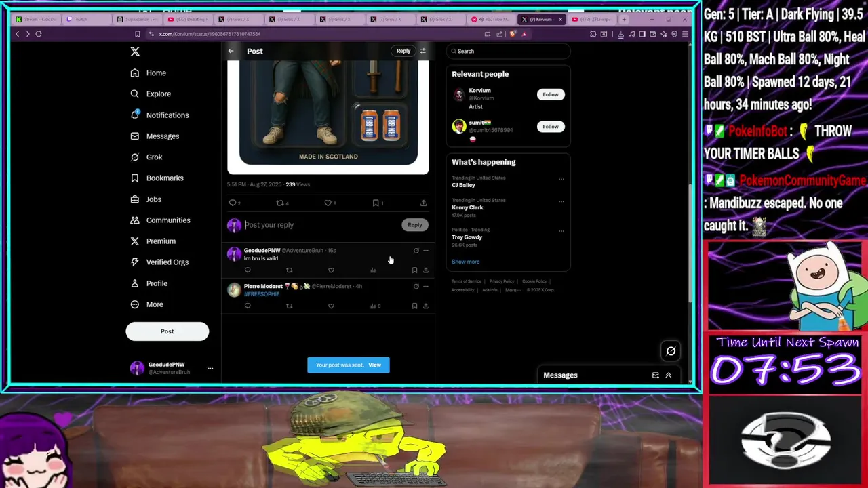Follow Korvium
The image size is (868, 488).
coord(550,94)
